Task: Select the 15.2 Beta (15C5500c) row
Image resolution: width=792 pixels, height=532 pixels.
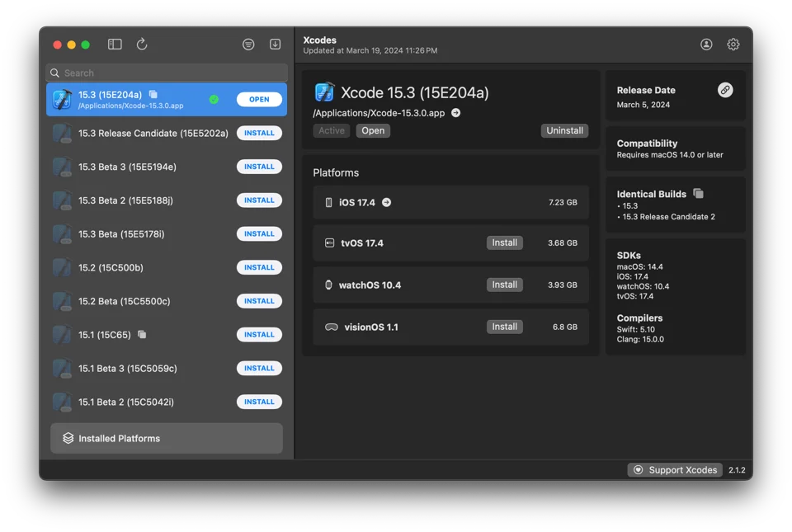Action: [x=167, y=301]
